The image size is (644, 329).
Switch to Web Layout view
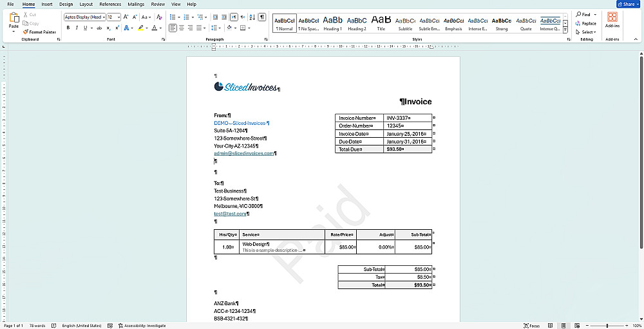[x=577, y=326]
